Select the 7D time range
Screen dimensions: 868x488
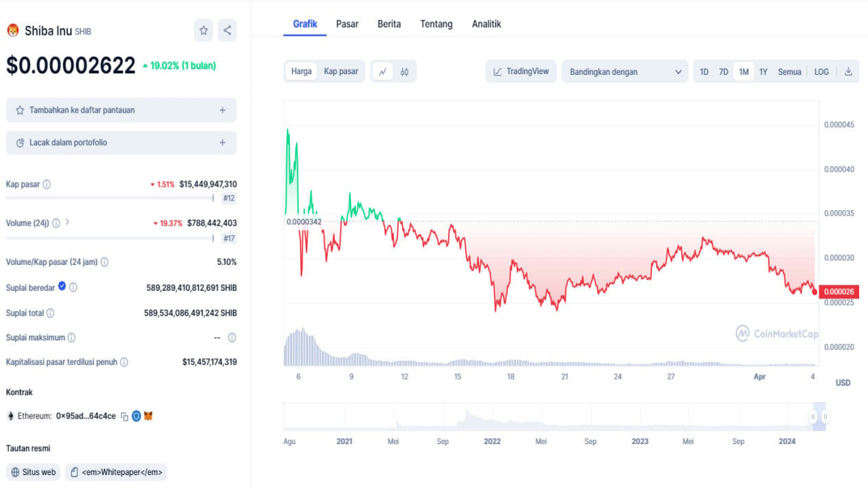pyautogui.click(x=723, y=71)
